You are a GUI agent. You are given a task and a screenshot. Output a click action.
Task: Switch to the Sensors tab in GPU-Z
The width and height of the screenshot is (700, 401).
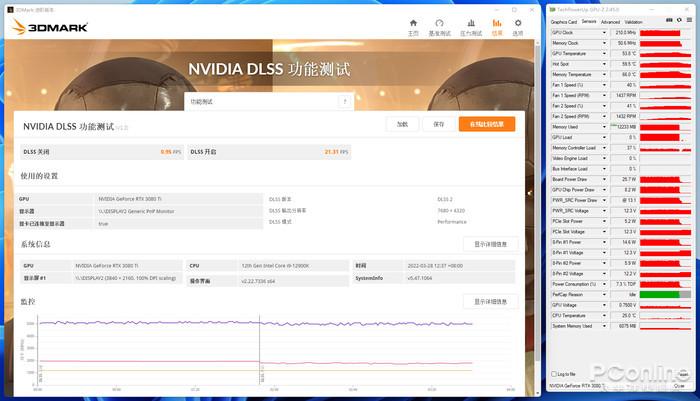click(589, 21)
